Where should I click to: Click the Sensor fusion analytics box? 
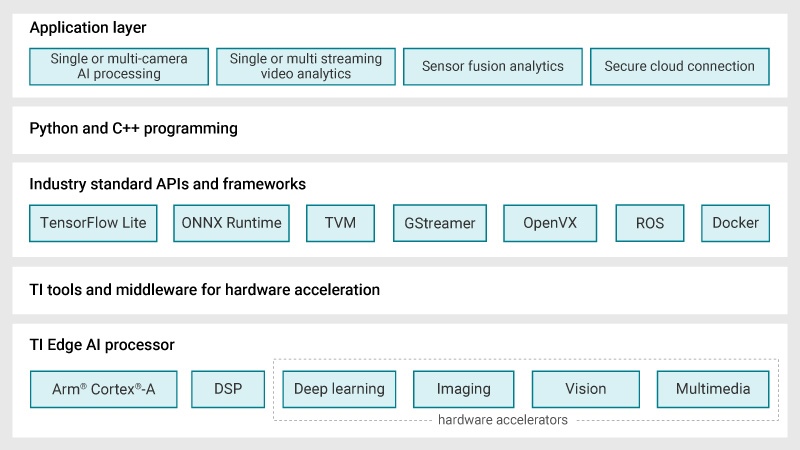[x=492, y=66]
